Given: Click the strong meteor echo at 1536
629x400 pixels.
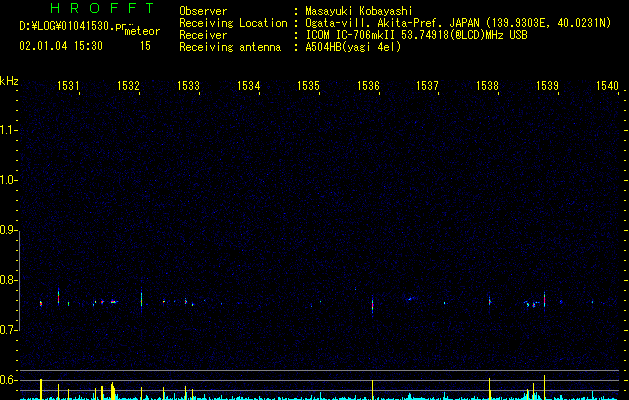Looking at the screenshot, I should coord(373,306).
